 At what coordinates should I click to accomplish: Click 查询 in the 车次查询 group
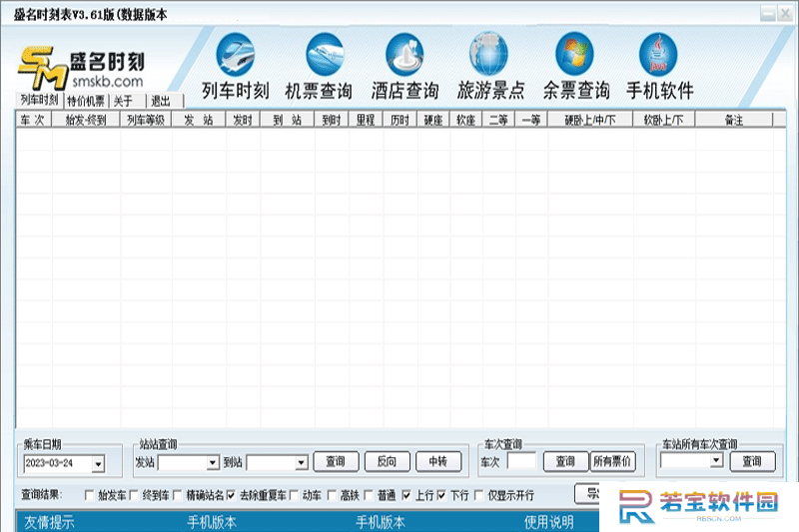click(565, 462)
